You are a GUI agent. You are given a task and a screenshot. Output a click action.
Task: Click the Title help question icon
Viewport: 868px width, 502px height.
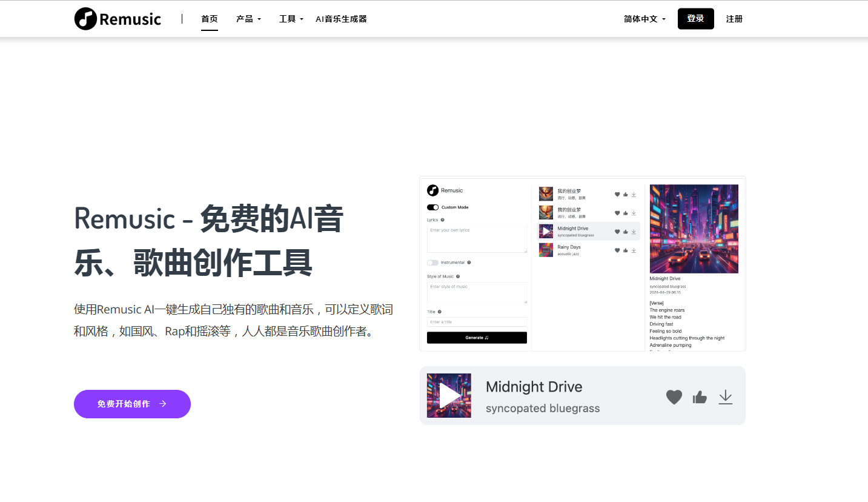(440, 312)
